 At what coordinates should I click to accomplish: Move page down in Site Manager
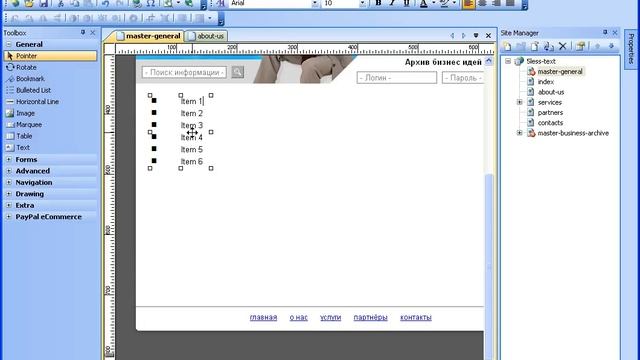click(x=611, y=46)
